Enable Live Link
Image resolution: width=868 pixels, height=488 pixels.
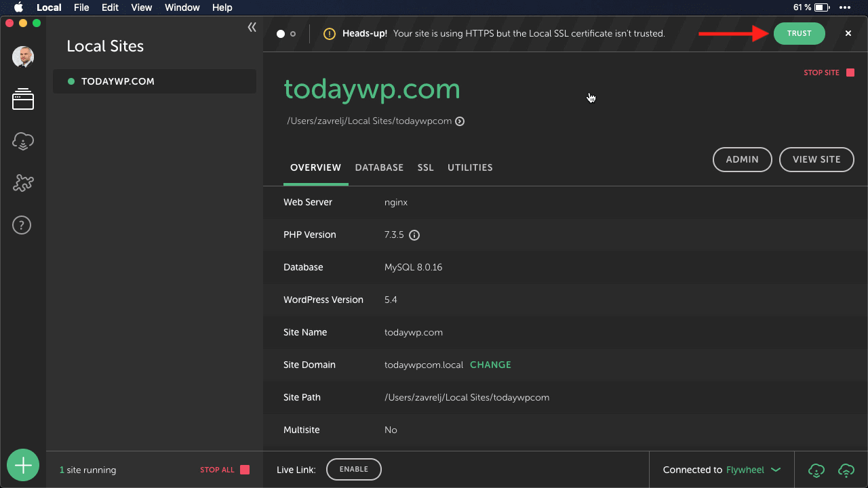354,469
